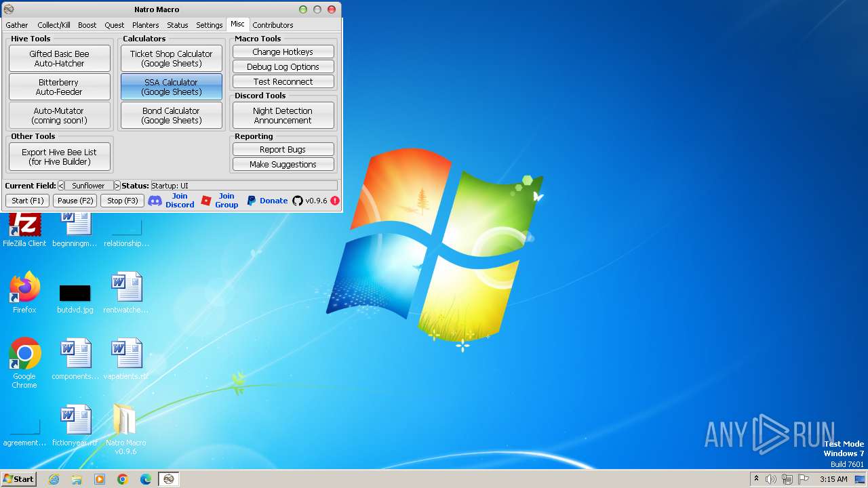Click Natro Macro title bar app icon

click(x=8, y=9)
